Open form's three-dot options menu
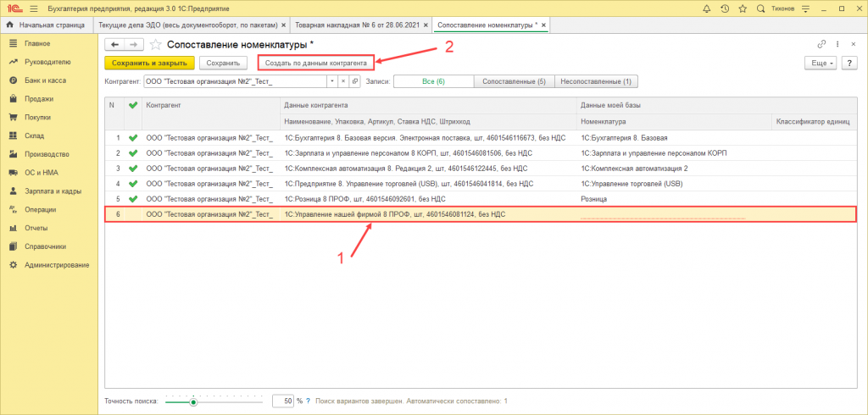The height and width of the screenshot is (415, 868). [837, 45]
